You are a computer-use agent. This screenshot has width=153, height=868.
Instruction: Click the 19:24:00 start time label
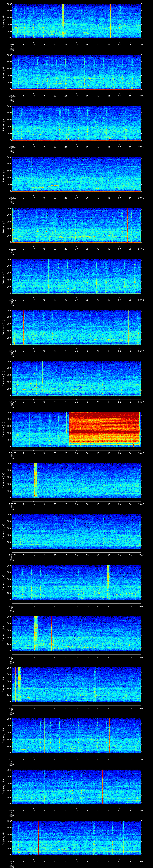click(x=12, y=453)
